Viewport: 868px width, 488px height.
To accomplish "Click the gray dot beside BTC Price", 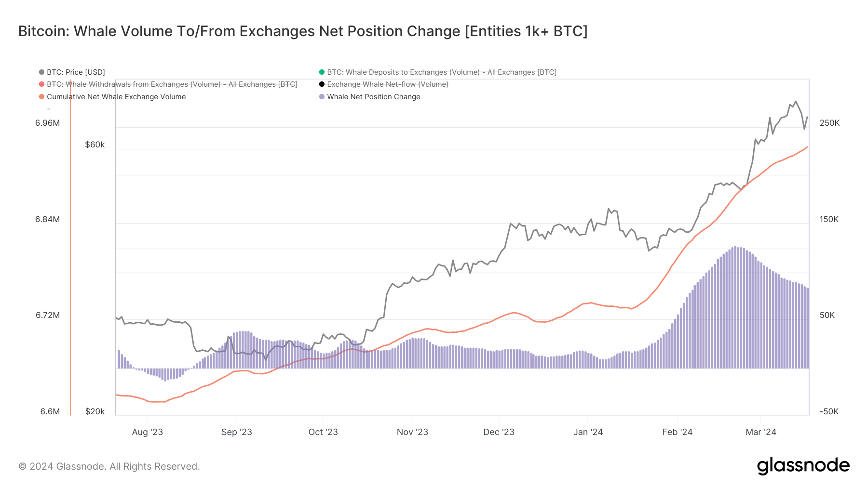I will 42,72.
